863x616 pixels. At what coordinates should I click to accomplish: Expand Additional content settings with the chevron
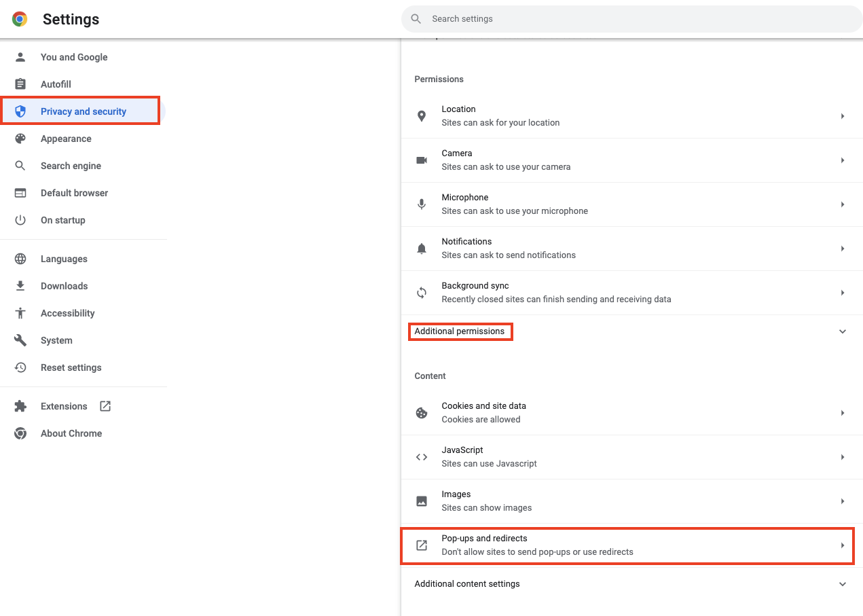[843, 584]
